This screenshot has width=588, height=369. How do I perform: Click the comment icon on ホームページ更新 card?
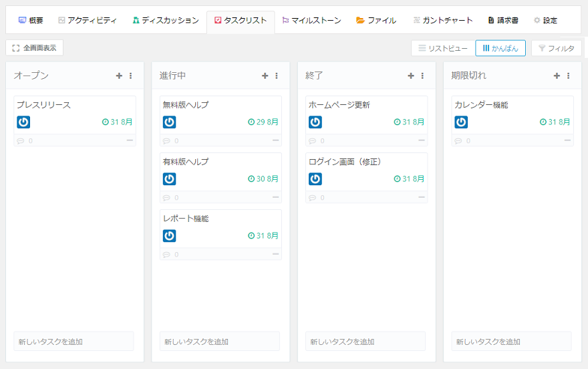click(312, 141)
